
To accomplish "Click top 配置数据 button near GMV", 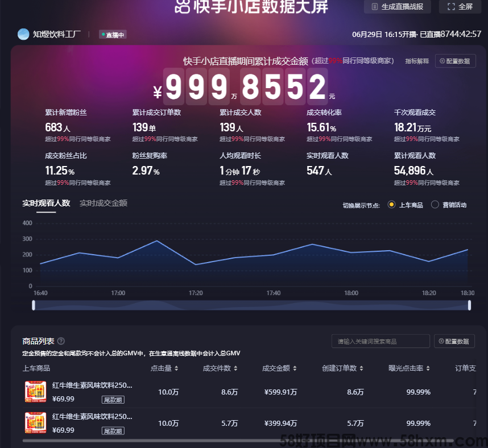I will point(456,61).
